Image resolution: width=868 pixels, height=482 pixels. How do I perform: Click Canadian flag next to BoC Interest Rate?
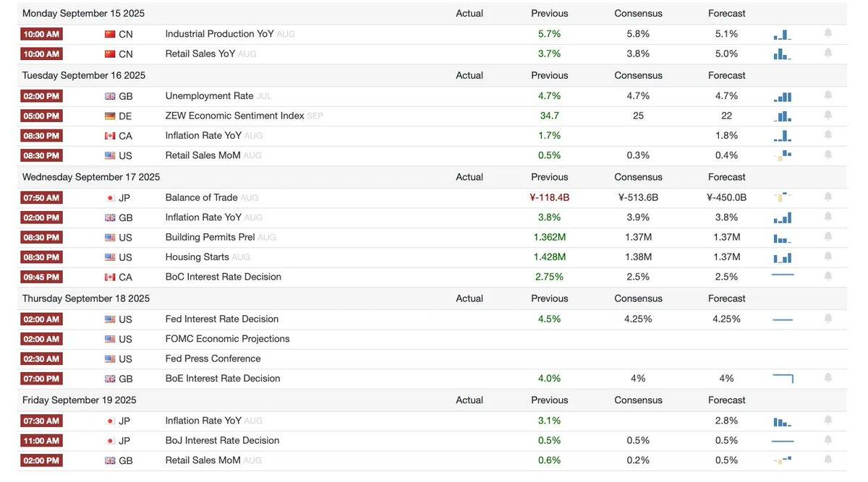(110, 277)
